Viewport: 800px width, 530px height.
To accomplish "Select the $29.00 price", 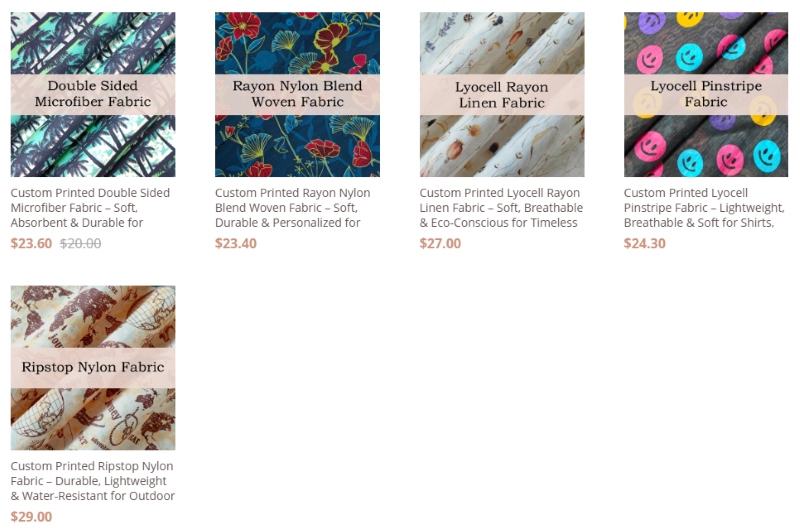I will [x=31, y=517].
